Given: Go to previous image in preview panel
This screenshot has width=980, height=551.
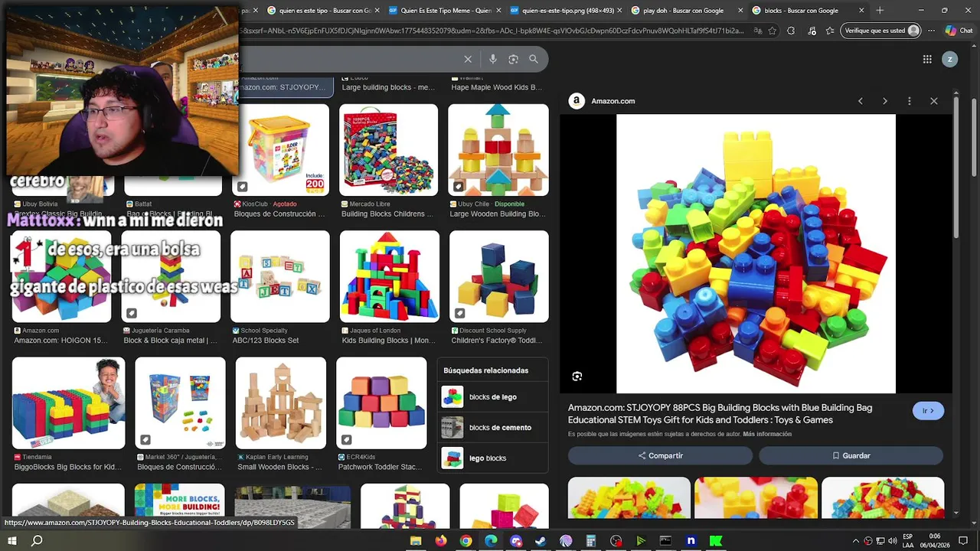Looking at the screenshot, I should [861, 101].
